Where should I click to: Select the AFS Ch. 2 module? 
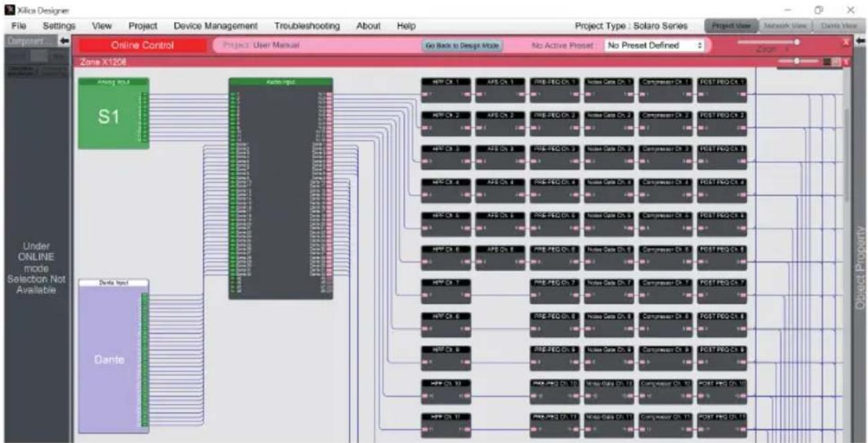point(500,123)
